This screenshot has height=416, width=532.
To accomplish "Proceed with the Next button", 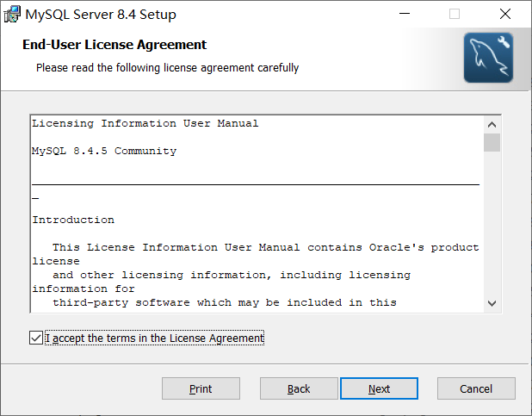I will 379,388.
